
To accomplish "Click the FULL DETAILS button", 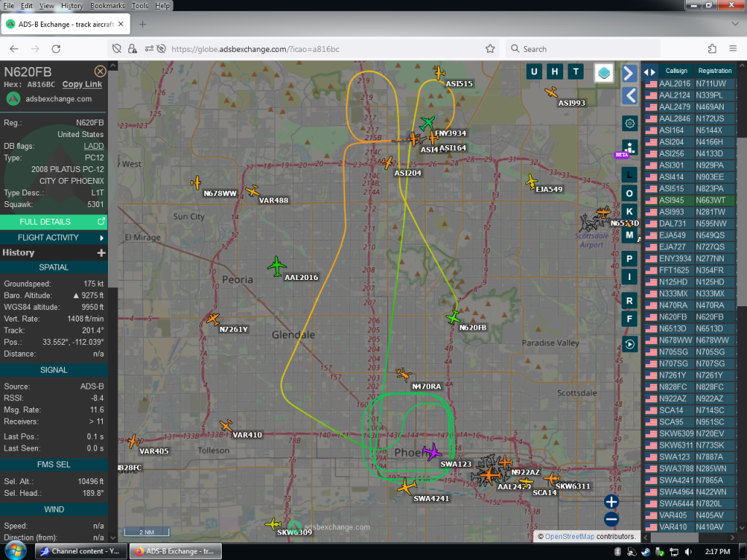I will [x=54, y=222].
